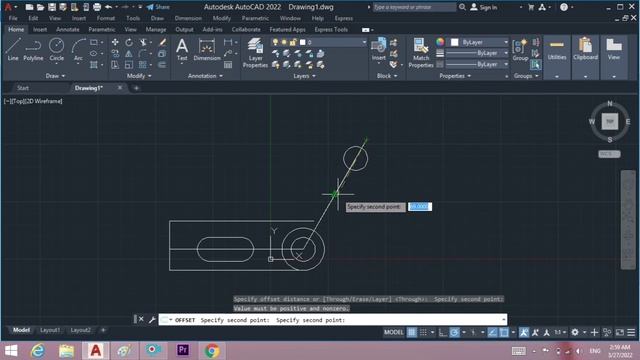Expand the Modify panel

click(139, 76)
